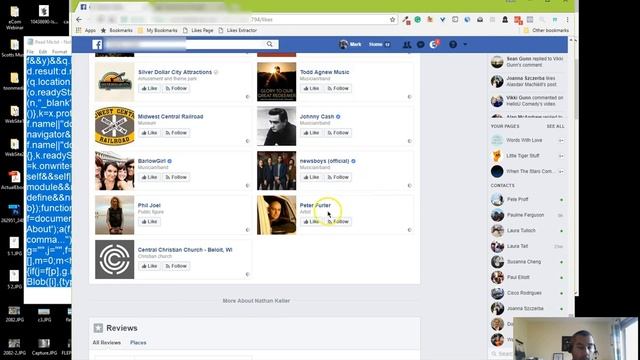Image resolution: width=640 pixels, height=360 pixels.
Task: Click Mark profile link in header
Action: click(x=350, y=44)
